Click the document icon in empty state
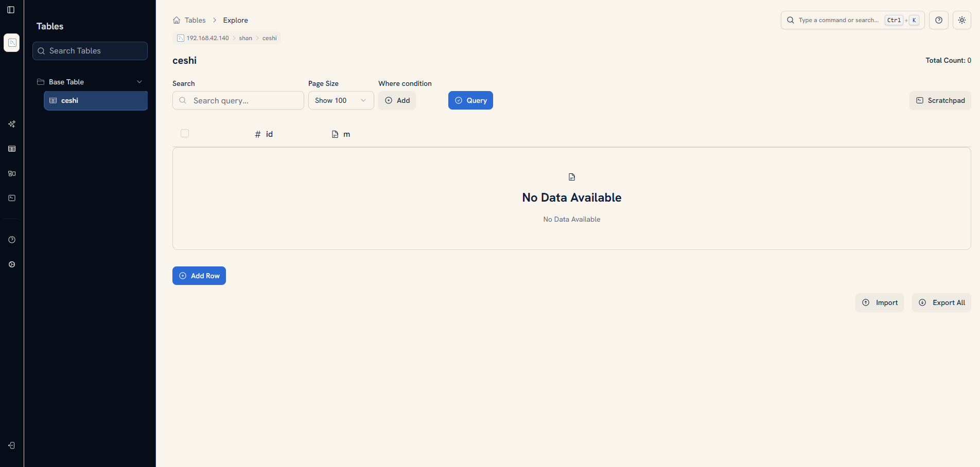This screenshot has height=467, width=980. tap(572, 177)
